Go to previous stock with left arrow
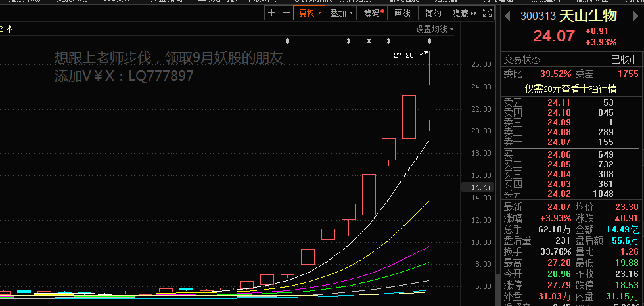This screenshot has width=644, height=306. (x=507, y=16)
